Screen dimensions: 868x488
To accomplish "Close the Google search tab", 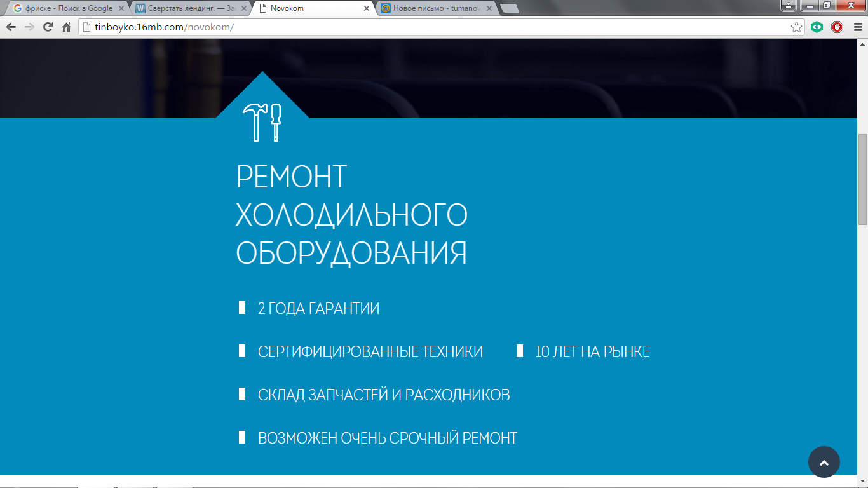I will pyautogui.click(x=120, y=9).
